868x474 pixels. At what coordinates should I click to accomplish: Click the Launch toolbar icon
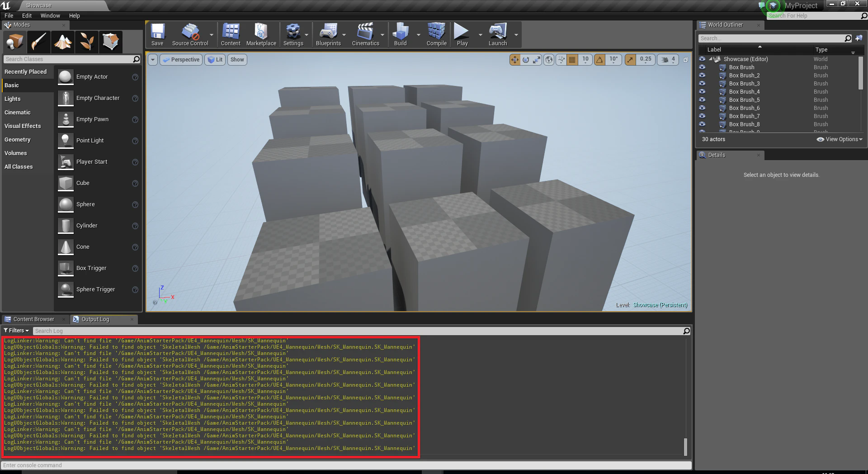tap(498, 34)
